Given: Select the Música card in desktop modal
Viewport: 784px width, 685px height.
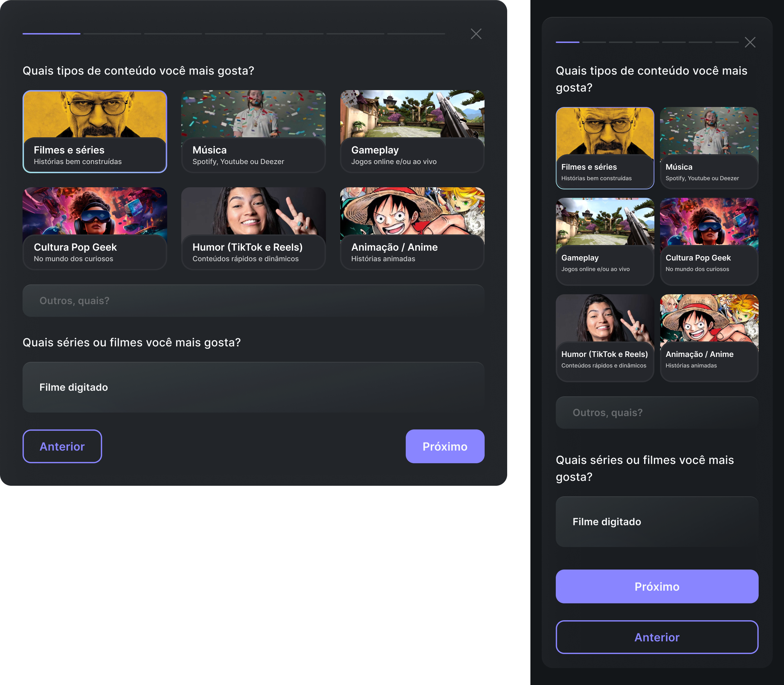Looking at the screenshot, I should click(254, 132).
